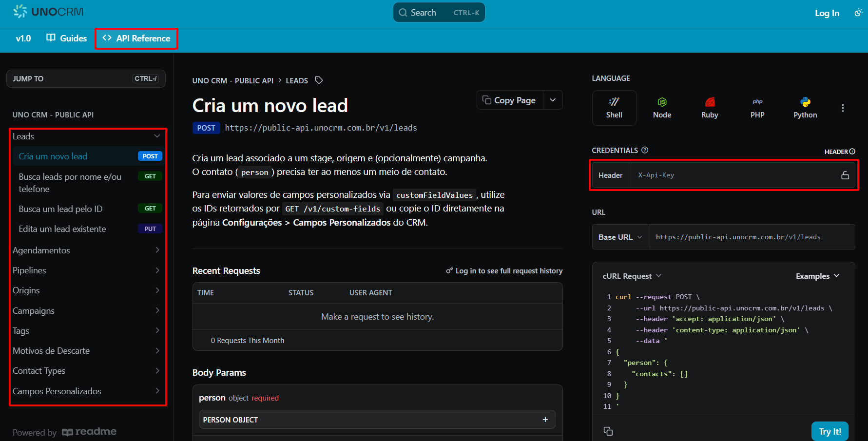Open Busca leads por nome e/ou telefone

[x=88, y=183]
